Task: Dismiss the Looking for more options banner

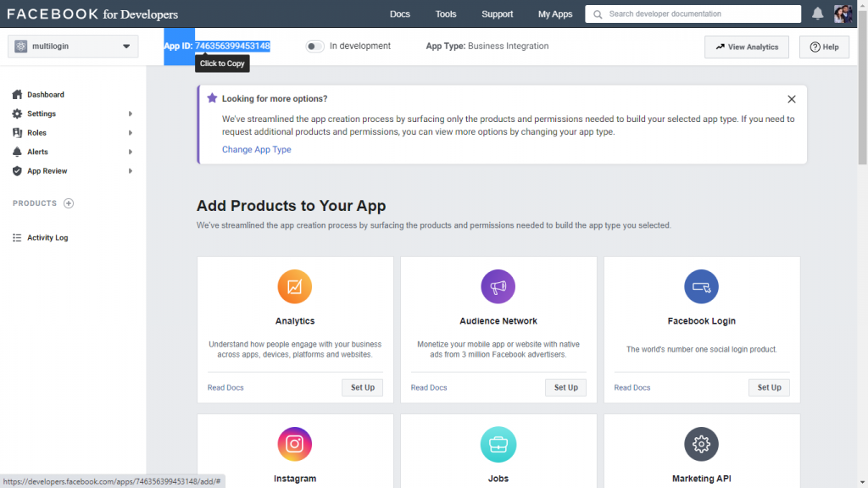Action: pos(792,99)
